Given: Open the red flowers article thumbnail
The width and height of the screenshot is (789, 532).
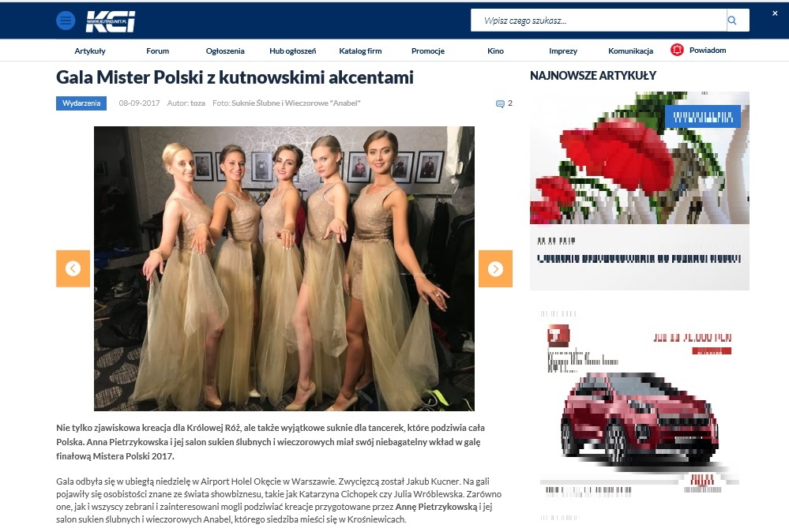Looking at the screenshot, I should 640,158.
